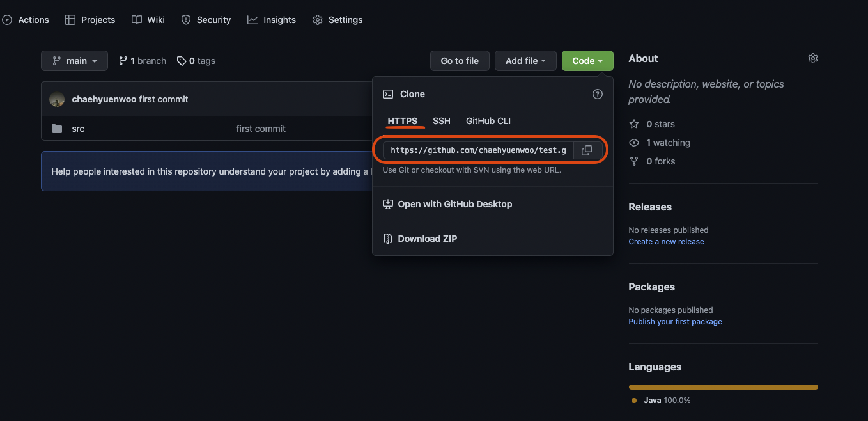868x421 pixels.
Task: Click the Download ZIP file icon
Action: pyautogui.click(x=388, y=238)
